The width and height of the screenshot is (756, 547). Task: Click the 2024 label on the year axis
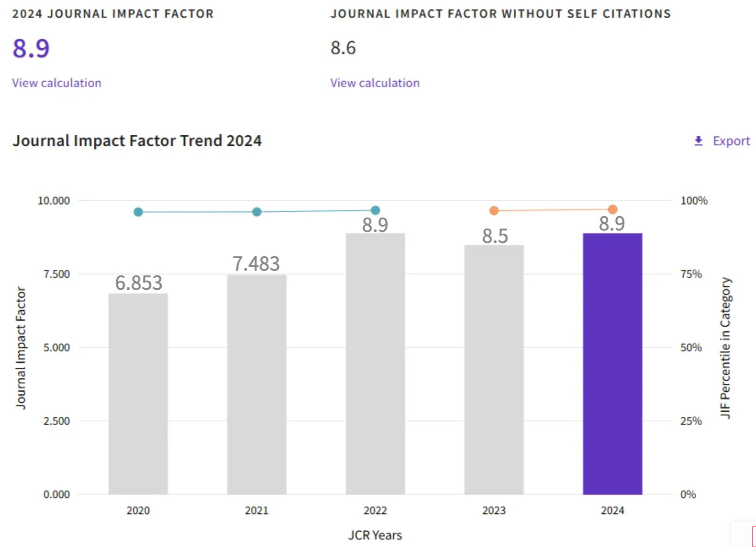pyautogui.click(x=612, y=510)
